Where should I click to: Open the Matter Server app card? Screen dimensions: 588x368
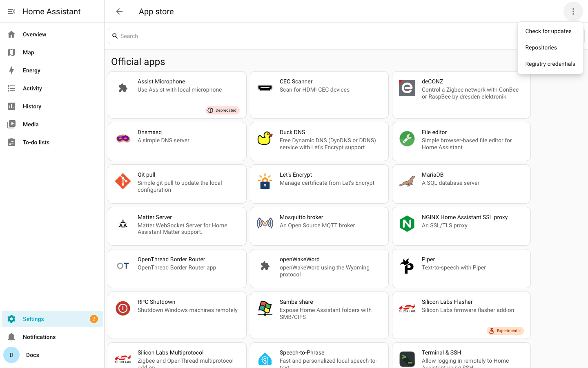coord(177,226)
